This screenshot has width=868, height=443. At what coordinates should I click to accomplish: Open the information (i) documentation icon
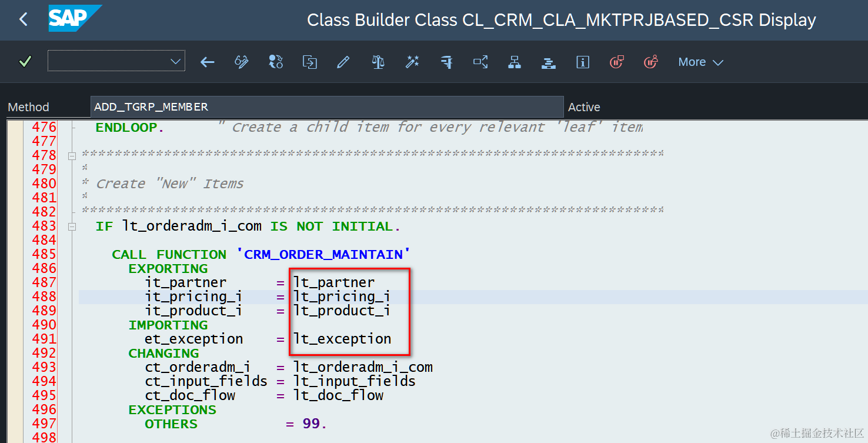(583, 62)
